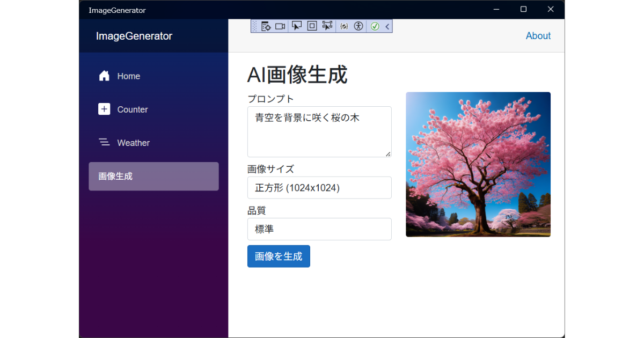Grab the dotted handle of debug toolbar
The width and height of the screenshot is (644, 338).
[254, 26]
